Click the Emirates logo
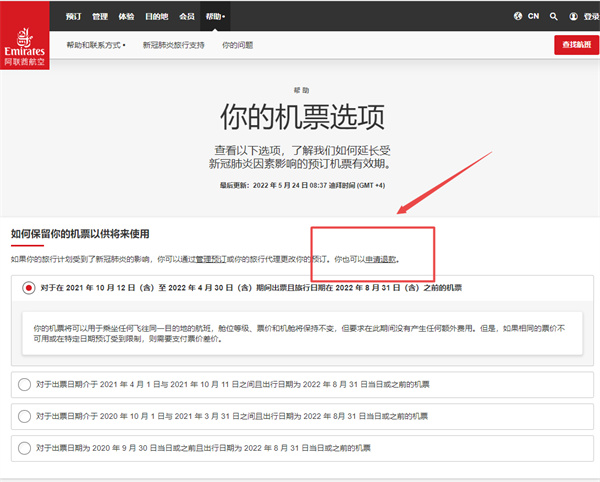Viewport: 600px width, 482px height. point(23,34)
